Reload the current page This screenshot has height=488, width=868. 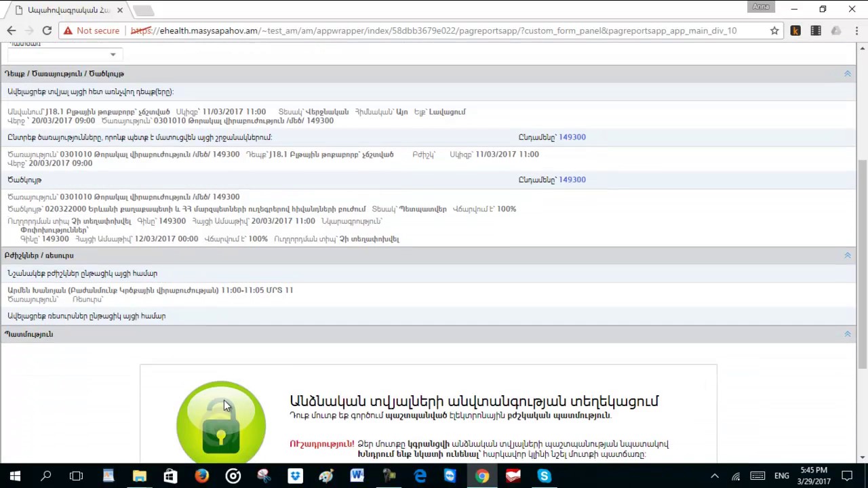(47, 30)
